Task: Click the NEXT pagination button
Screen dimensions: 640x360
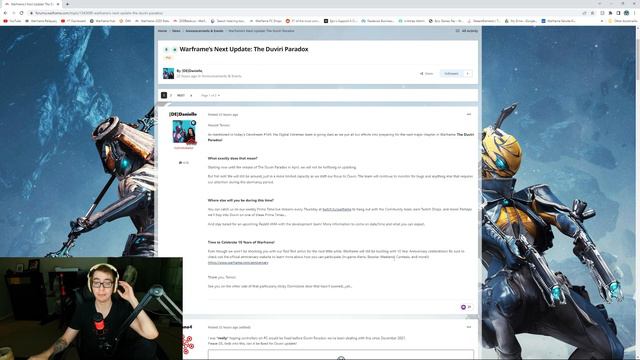Action: 181,95
